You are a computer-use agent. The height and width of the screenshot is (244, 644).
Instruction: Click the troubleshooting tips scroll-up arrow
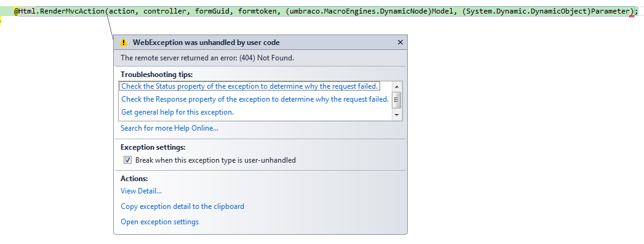(x=397, y=86)
